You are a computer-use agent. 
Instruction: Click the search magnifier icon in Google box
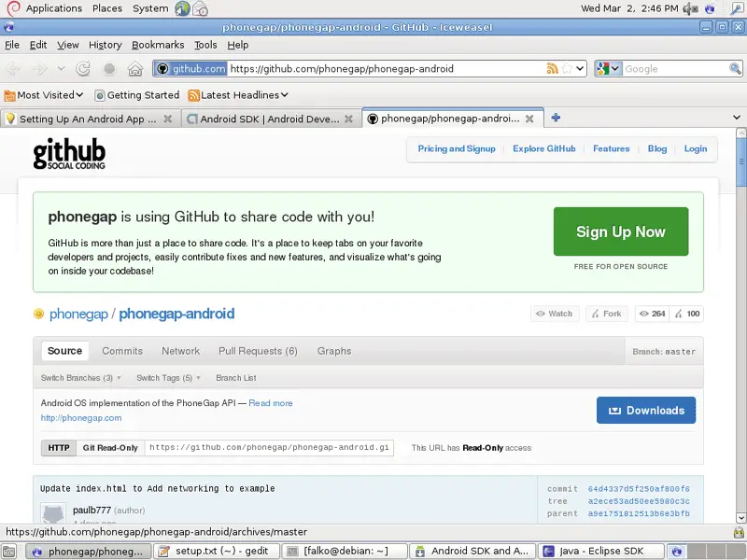tap(735, 68)
